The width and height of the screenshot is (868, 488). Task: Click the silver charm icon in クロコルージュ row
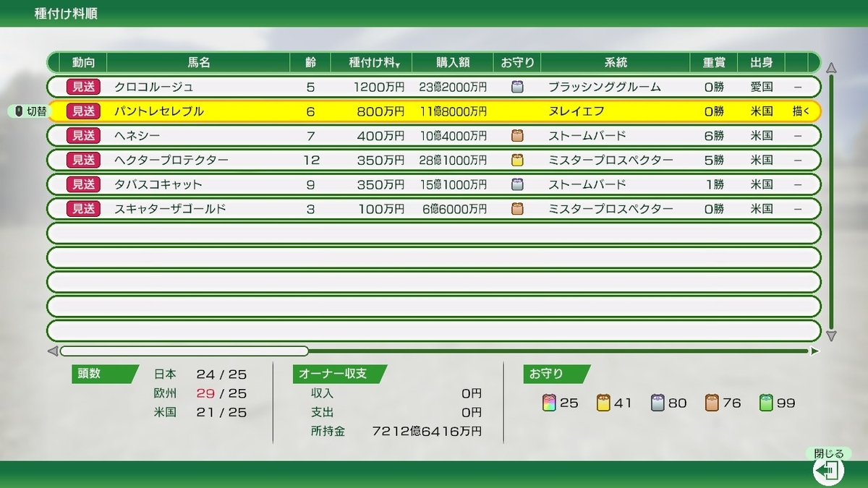(517, 87)
